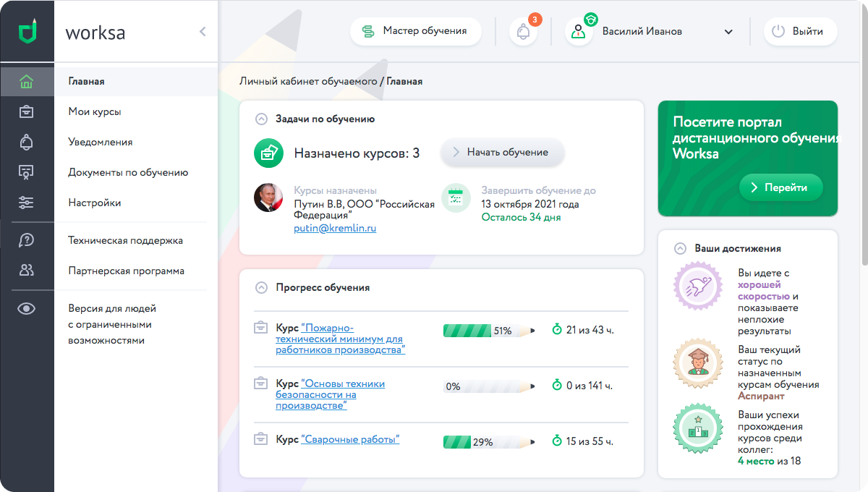Click the green podium ranking badge
868x492 pixels.
click(698, 428)
